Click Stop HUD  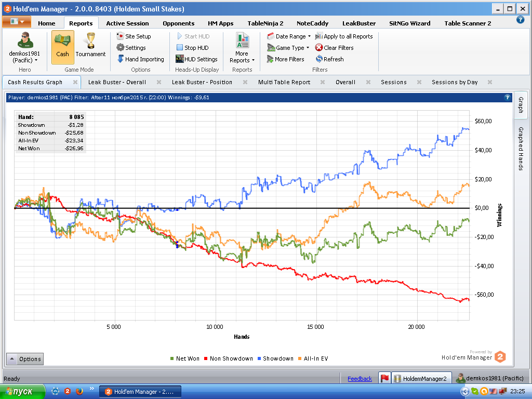(193, 48)
